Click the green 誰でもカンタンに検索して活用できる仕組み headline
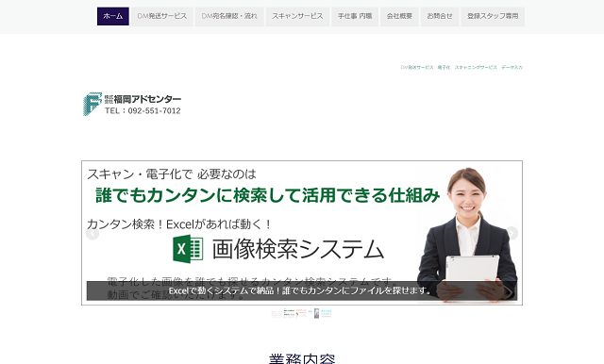This screenshot has height=364, width=604. pos(268,195)
